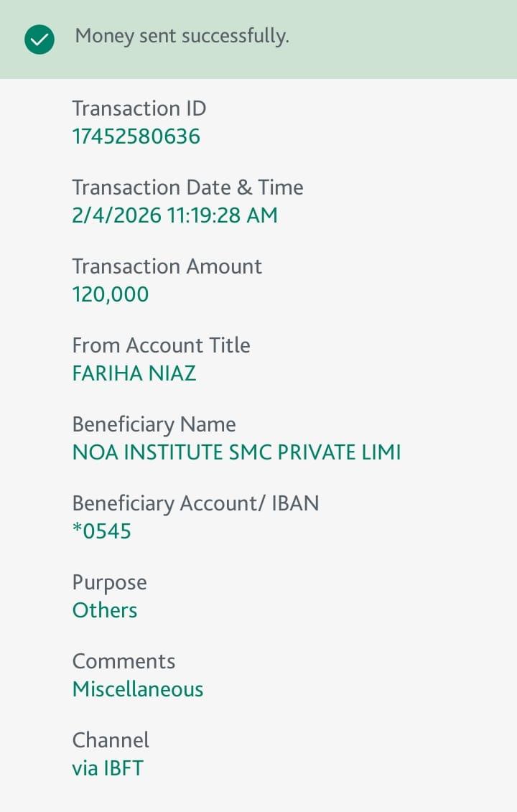
Task: Select NOA INSTITUTE SMC PRIVATE LIMI text
Action: pyautogui.click(x=236, y=452)
